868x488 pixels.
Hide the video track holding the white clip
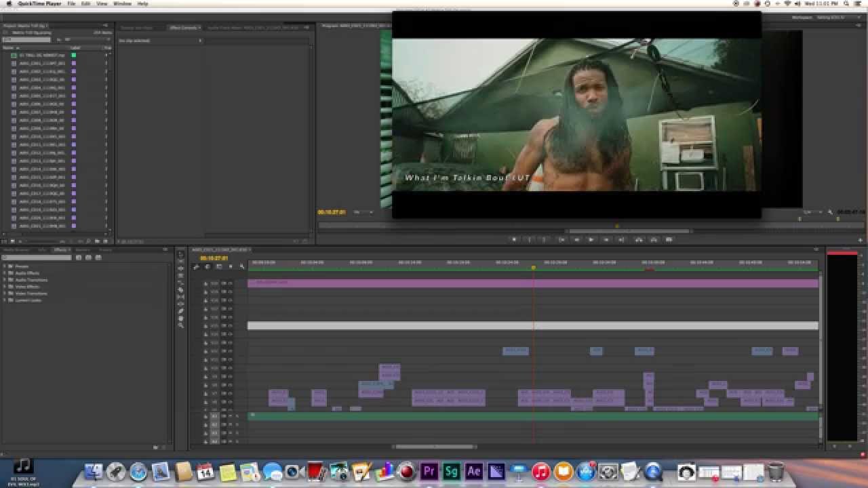coord(230,326)
